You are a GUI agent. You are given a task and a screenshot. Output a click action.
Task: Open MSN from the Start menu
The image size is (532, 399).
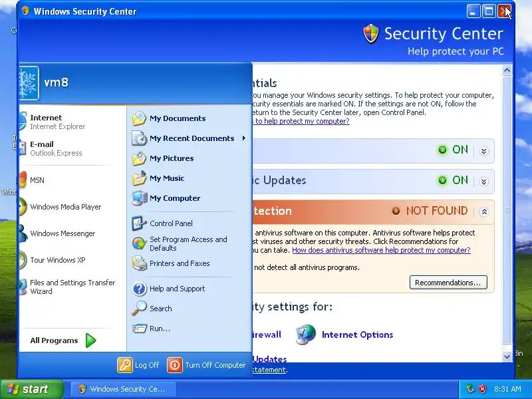point(72,180)
